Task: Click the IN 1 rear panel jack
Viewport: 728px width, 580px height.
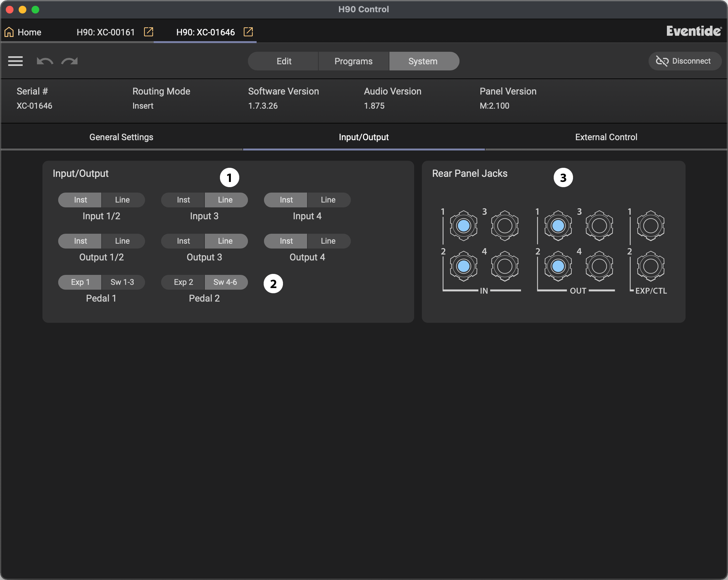Action: pos(463,225)
